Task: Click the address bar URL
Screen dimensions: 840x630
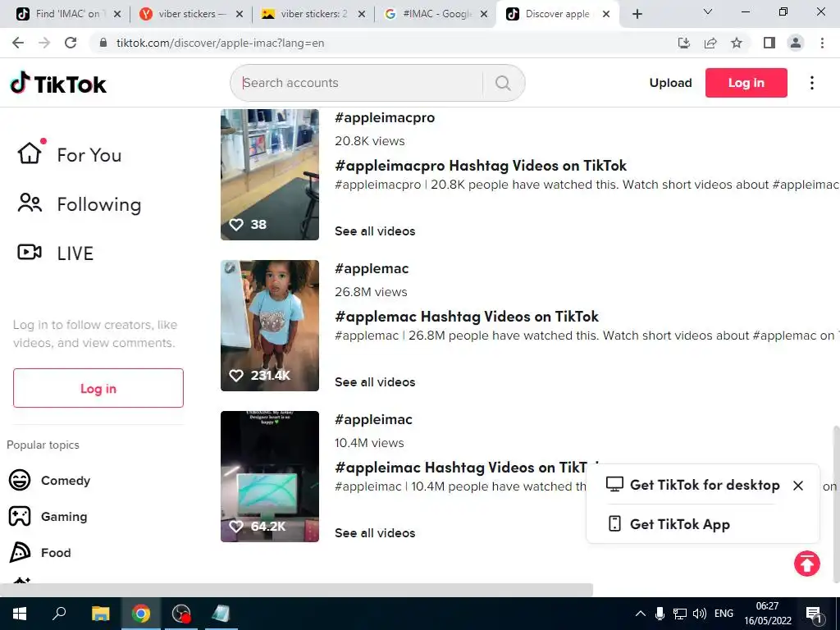Action: [x=220, y=43]
